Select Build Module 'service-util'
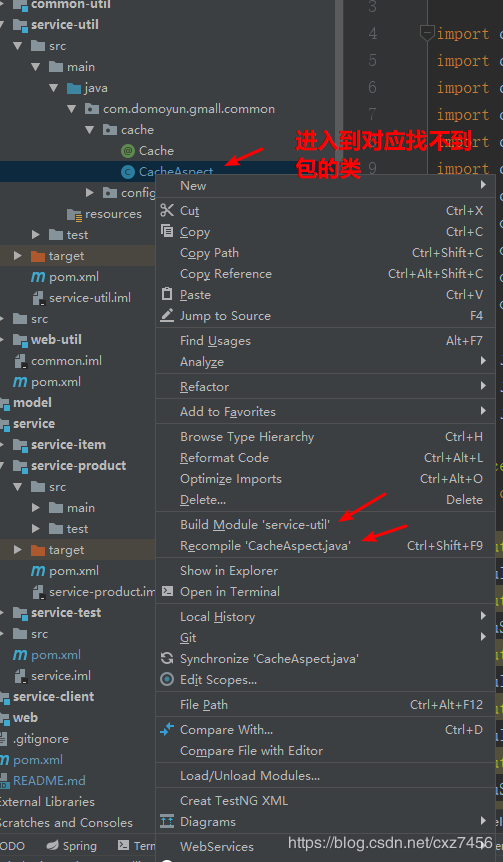This screenshot has width=503, height=862. coord(326,524)
